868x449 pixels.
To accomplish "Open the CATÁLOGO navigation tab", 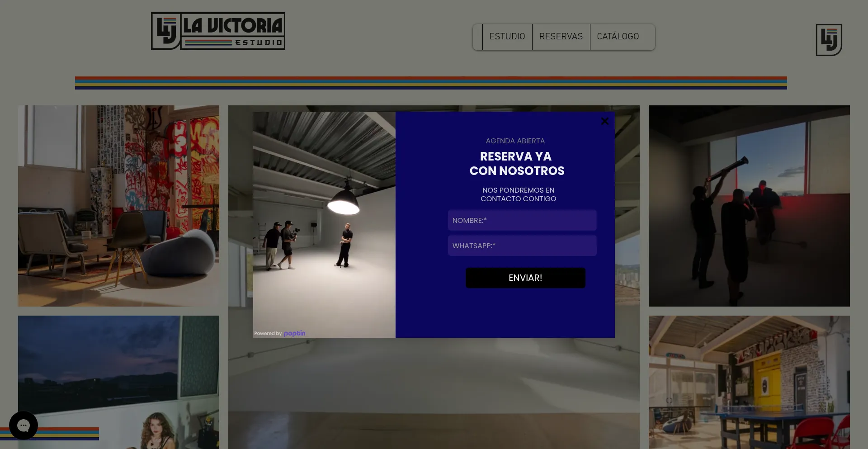I will (x=618, y=37).
